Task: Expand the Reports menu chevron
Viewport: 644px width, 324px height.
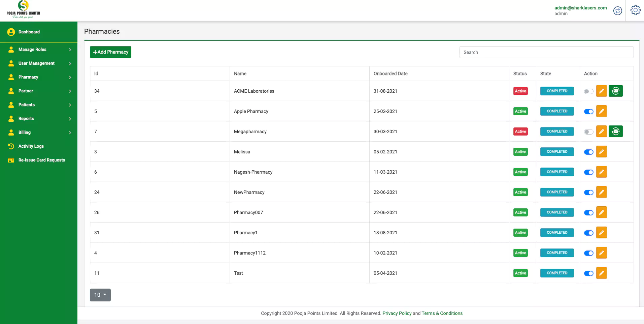Action: [70, 119]
